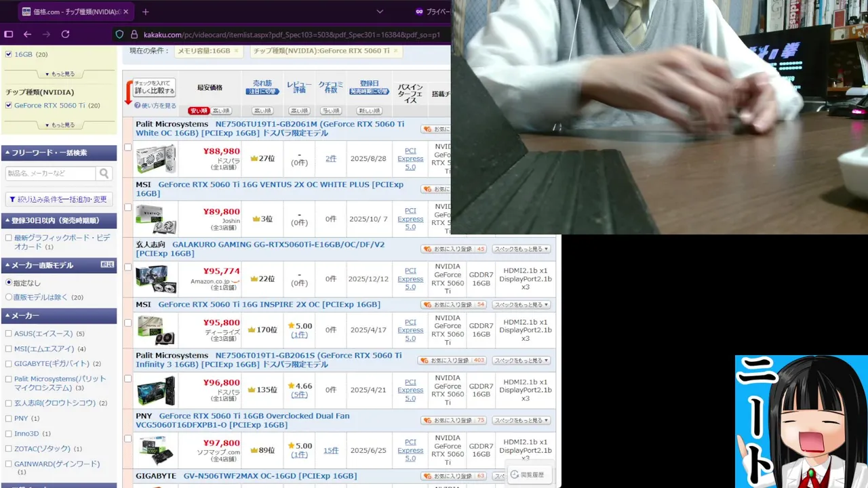Click the freeword search magnifier icon
868x488 pixels.
point(104,174)
